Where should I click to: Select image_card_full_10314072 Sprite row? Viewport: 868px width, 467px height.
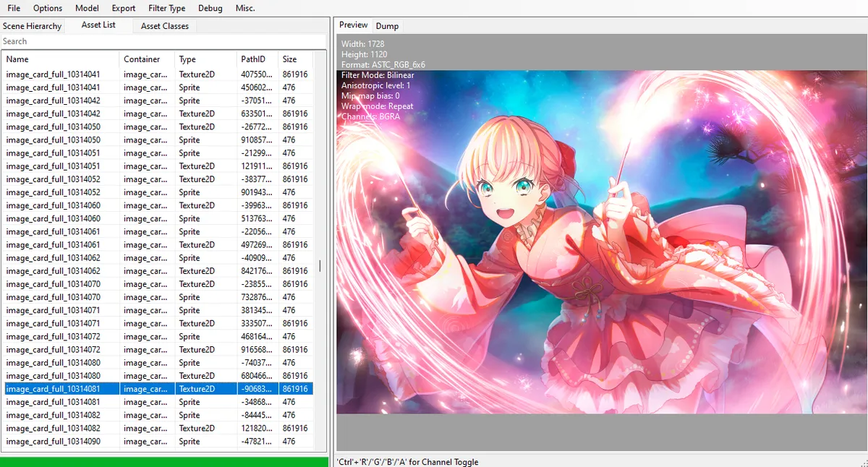tap(158, 336)
